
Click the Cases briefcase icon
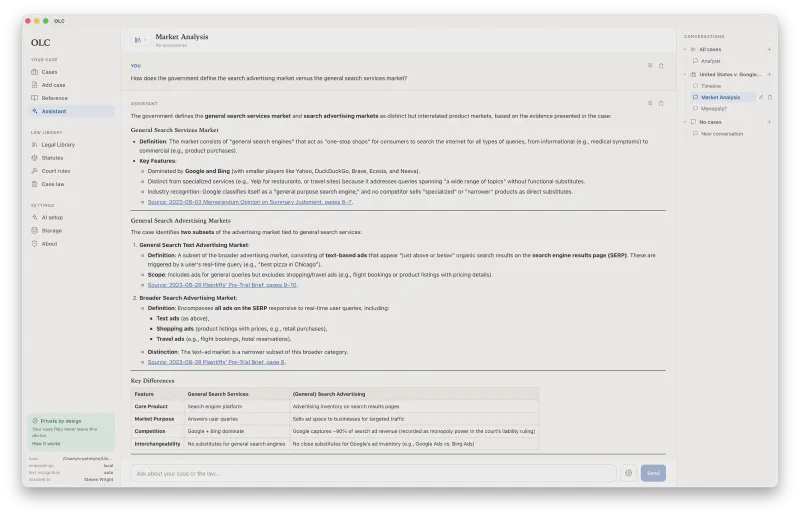tap(35, 72)
